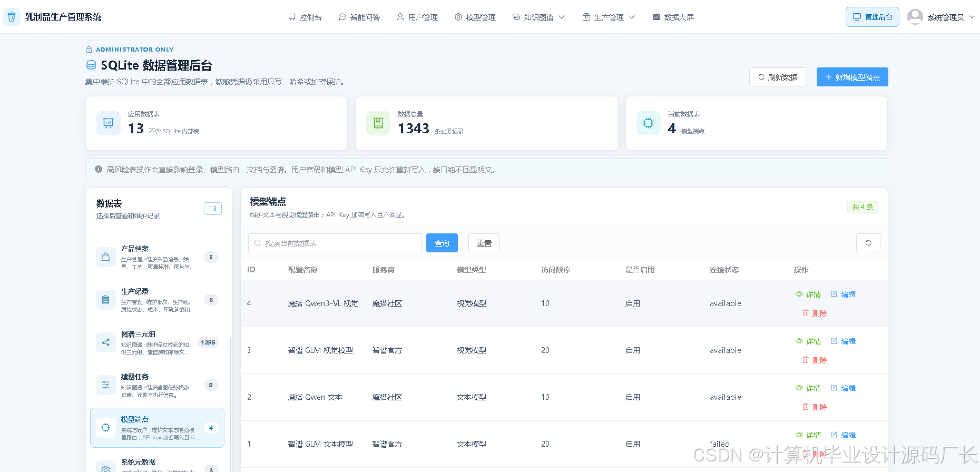This screenshot has width=980, height=472.
Task: Go to 智能问答 in the top navigation
Action: click(x=359, y=17)
